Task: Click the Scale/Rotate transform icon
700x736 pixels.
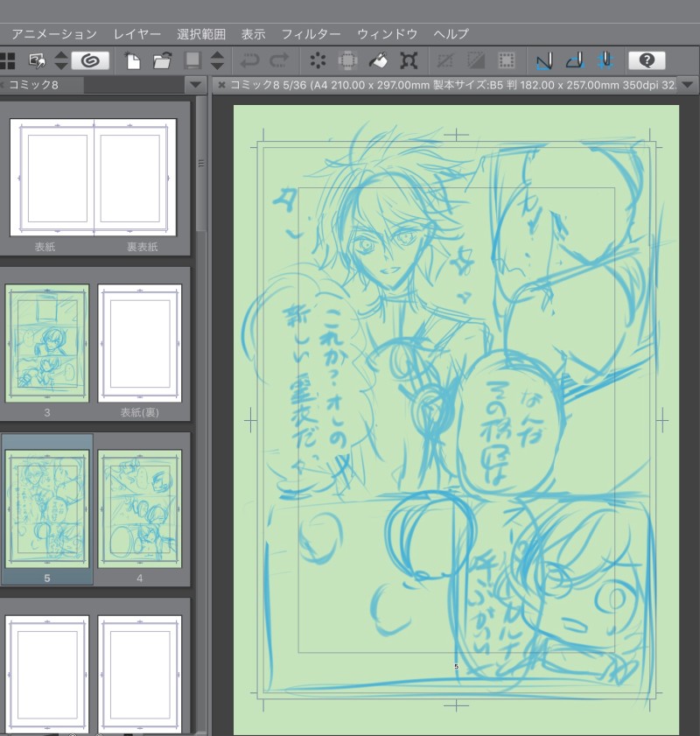Action: click(x=408, y=60)
